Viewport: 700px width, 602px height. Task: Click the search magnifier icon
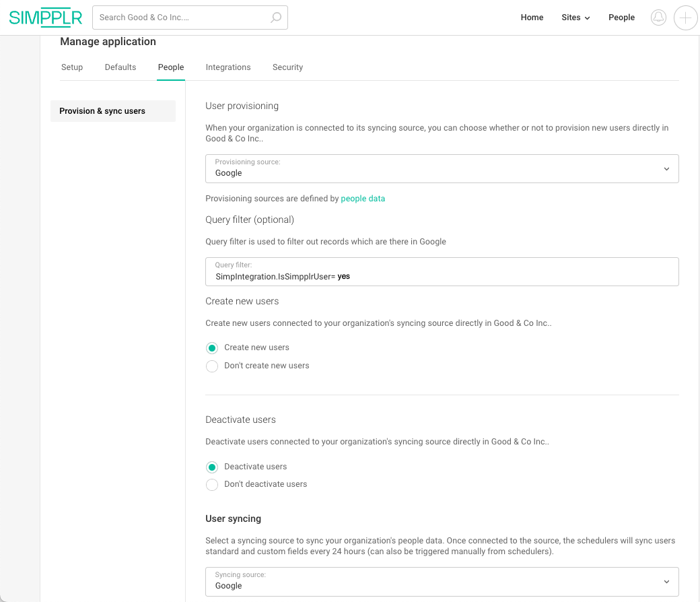click(276, 18)
